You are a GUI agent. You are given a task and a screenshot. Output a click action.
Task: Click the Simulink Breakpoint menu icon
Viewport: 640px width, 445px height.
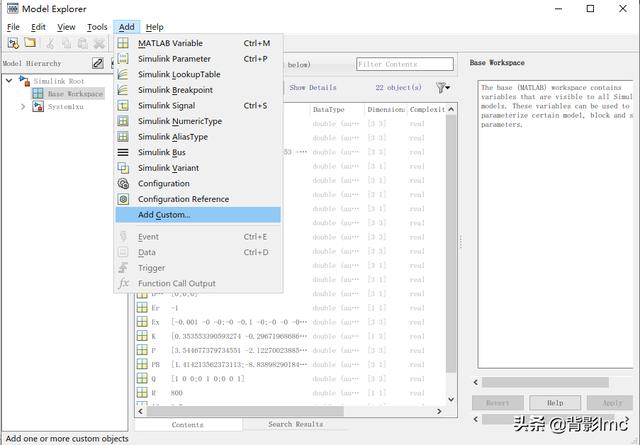click(x=123, y=89)
